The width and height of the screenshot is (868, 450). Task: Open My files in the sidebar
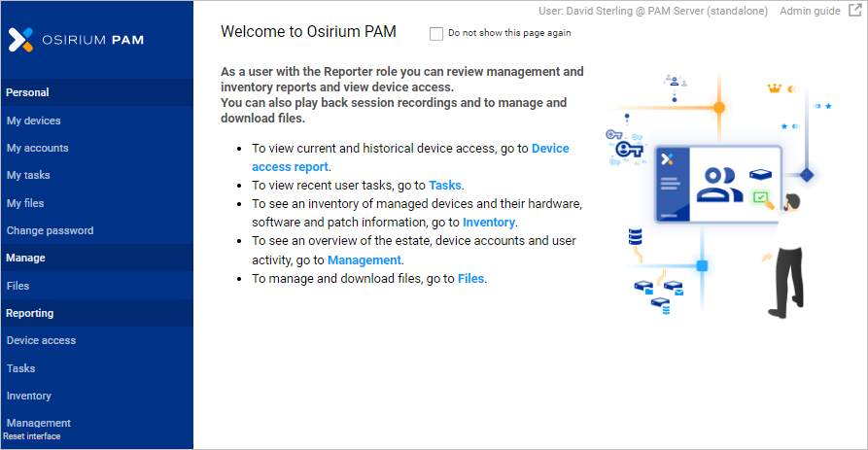(x=25, y=203)
